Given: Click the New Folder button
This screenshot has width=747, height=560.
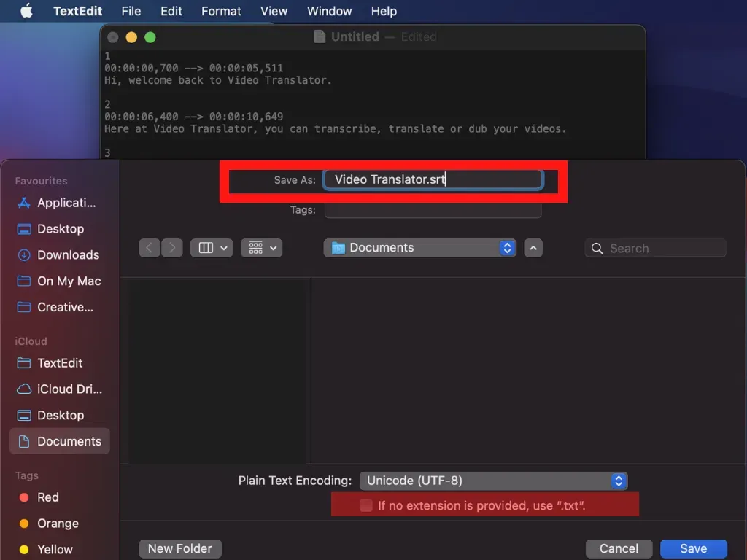Looking at the screenshot, I should pyautogui.click(x=180, y=548).
